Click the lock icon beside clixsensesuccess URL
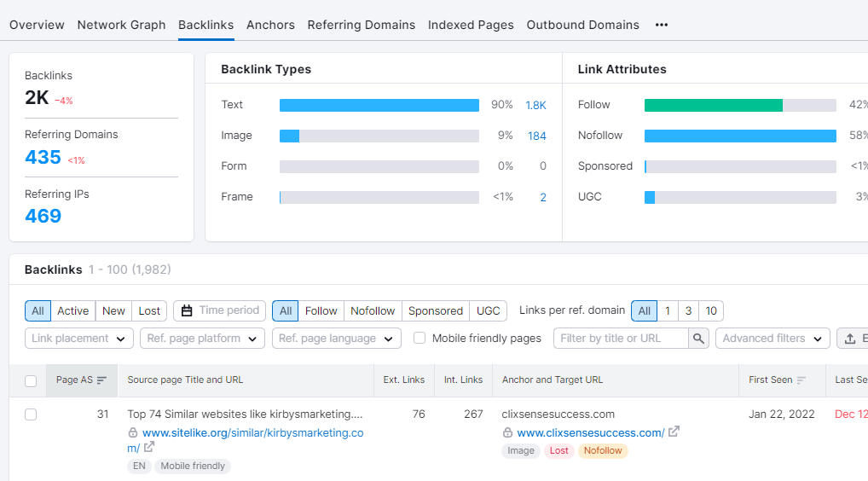This screenshot has height=481, width=868. (507, 433)
